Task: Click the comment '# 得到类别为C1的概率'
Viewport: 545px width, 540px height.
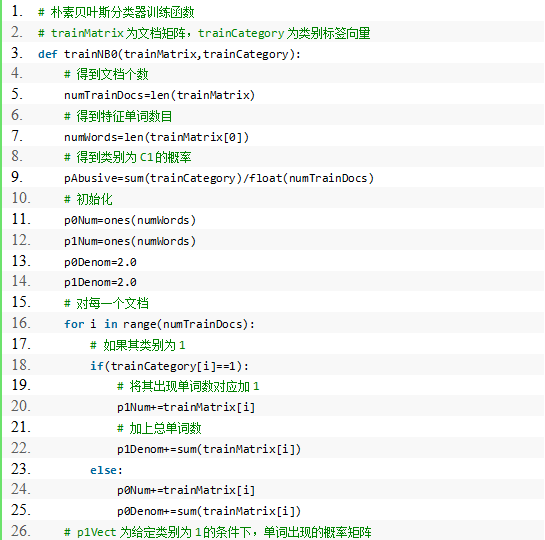Action: 128,157
